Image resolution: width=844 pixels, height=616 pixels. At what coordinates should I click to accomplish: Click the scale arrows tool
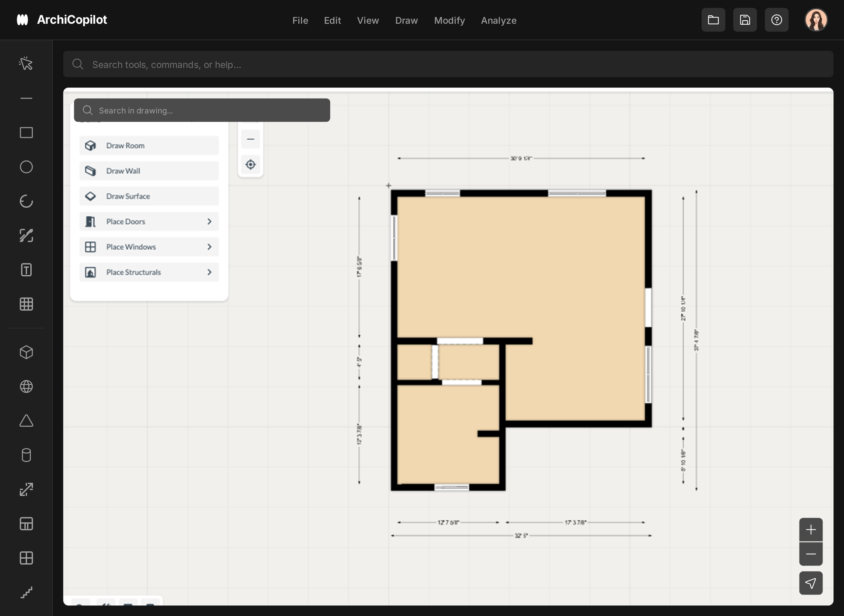pyautogui.click(x=26, y=490)
